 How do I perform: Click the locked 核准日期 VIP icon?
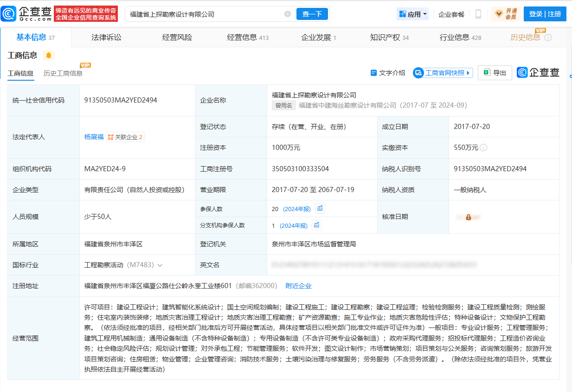468,217
